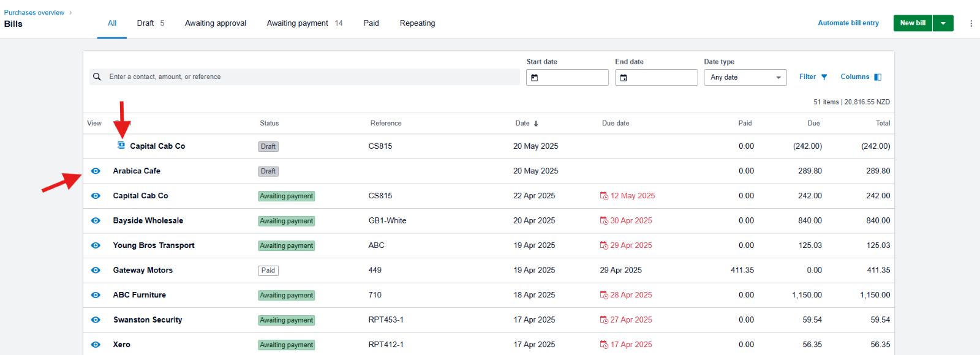Click the search magnifier icon
Screen dimensions: 980x355
click(x=97, y=77)
